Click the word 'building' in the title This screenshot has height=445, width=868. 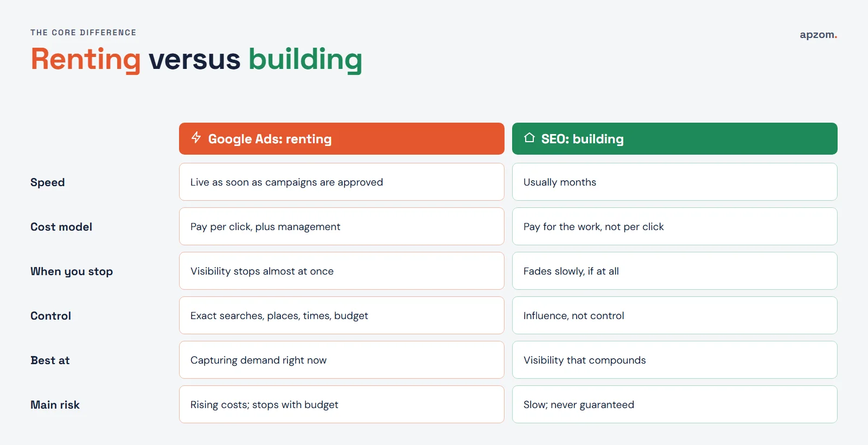tap(305, 59)
